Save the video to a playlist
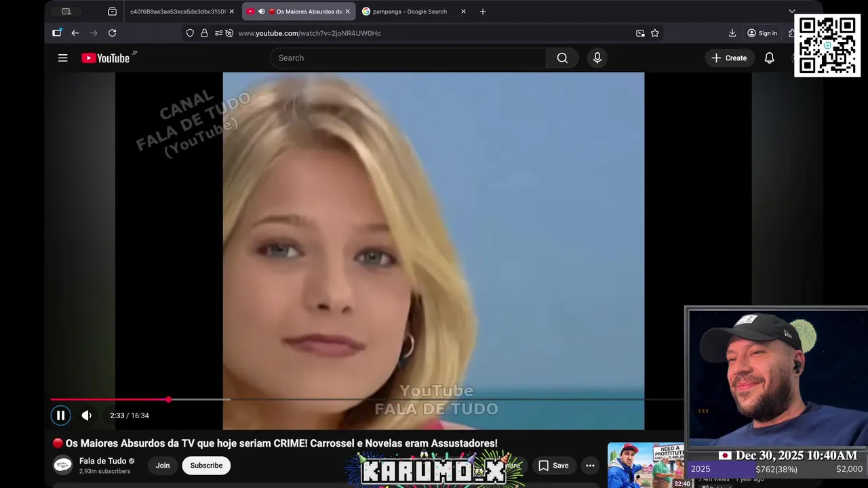Viewport: 868px width, 488px height. pos(553,466)
